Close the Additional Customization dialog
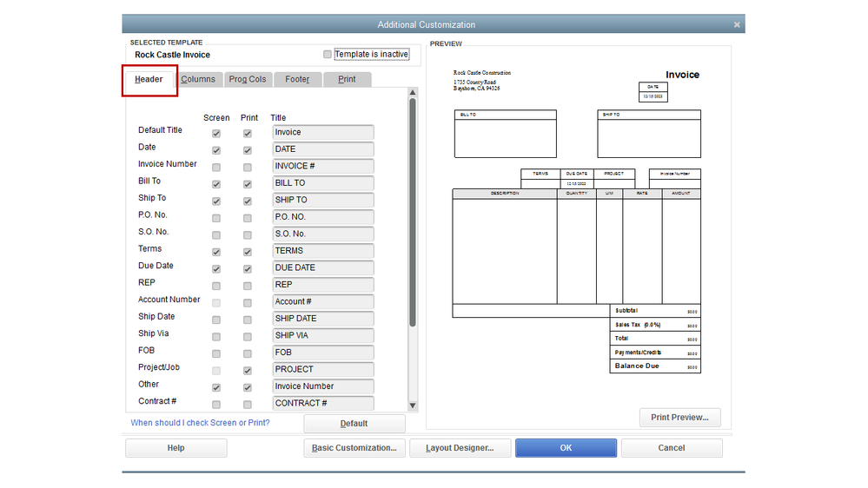Image resolution: width=868 pixels, height=488 pixels. pyautogui.click(x=737, y=25)
